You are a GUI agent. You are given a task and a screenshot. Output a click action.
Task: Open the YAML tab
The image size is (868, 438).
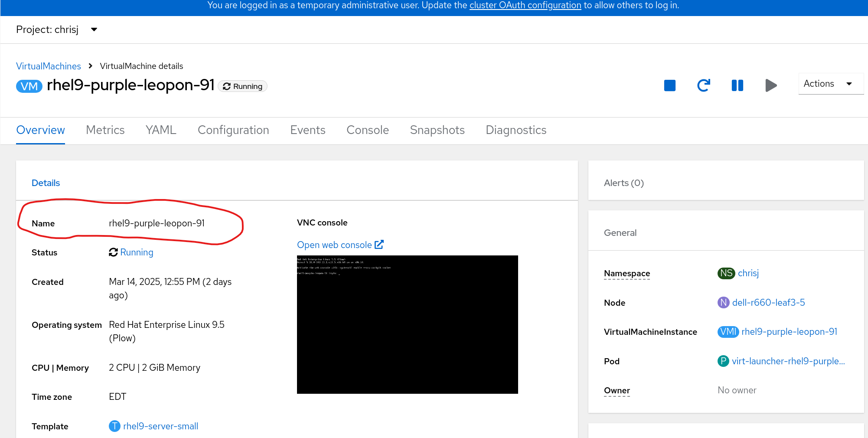tap(161, 130)
